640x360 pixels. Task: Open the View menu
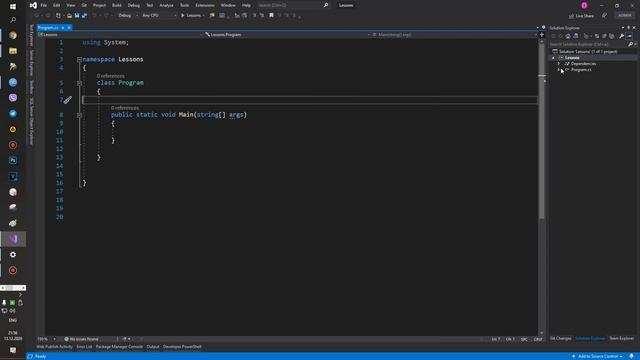click(x=71, y=5)
